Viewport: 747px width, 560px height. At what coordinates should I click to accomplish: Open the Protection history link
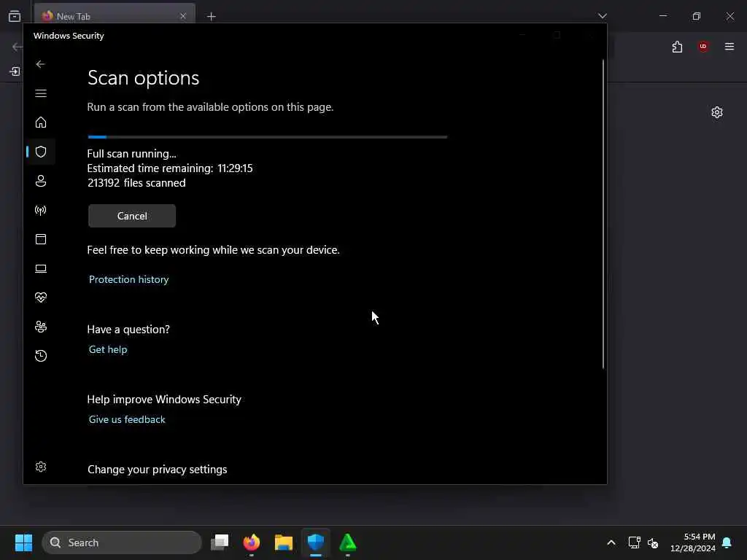pyautogui.click(x=128, y=279)
